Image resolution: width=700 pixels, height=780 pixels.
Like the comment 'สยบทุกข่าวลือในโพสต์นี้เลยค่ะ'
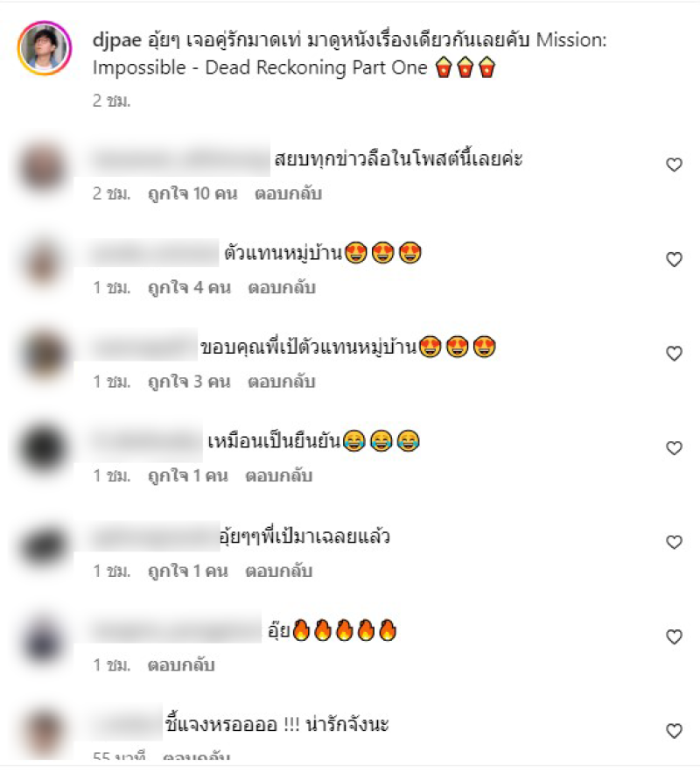674,165
